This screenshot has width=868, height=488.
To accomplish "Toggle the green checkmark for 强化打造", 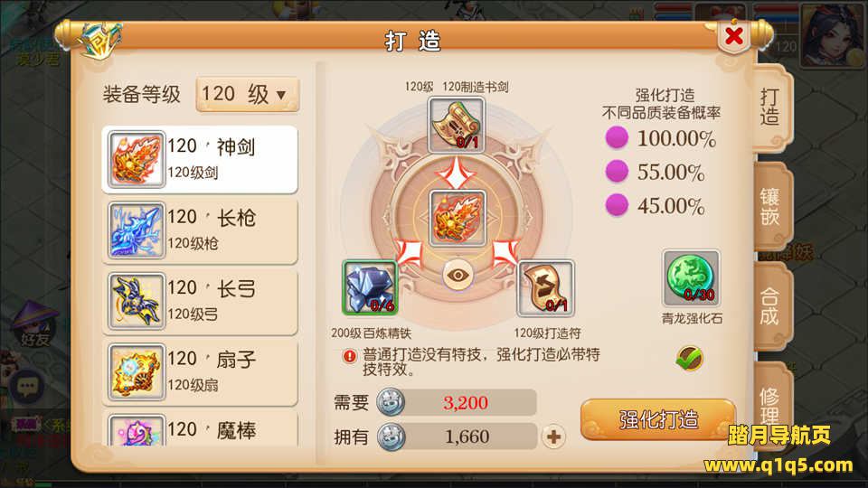I will pos(689,358).
